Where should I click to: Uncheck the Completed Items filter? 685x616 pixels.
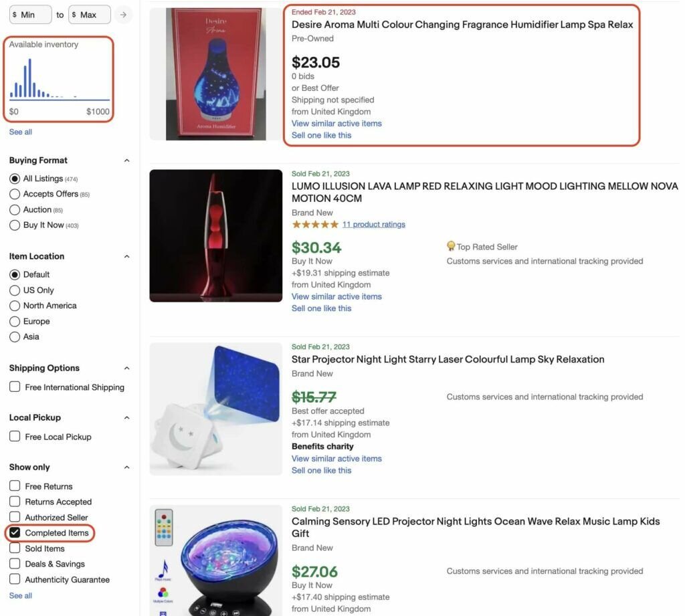pyautogui.click(x=14, y=533)
